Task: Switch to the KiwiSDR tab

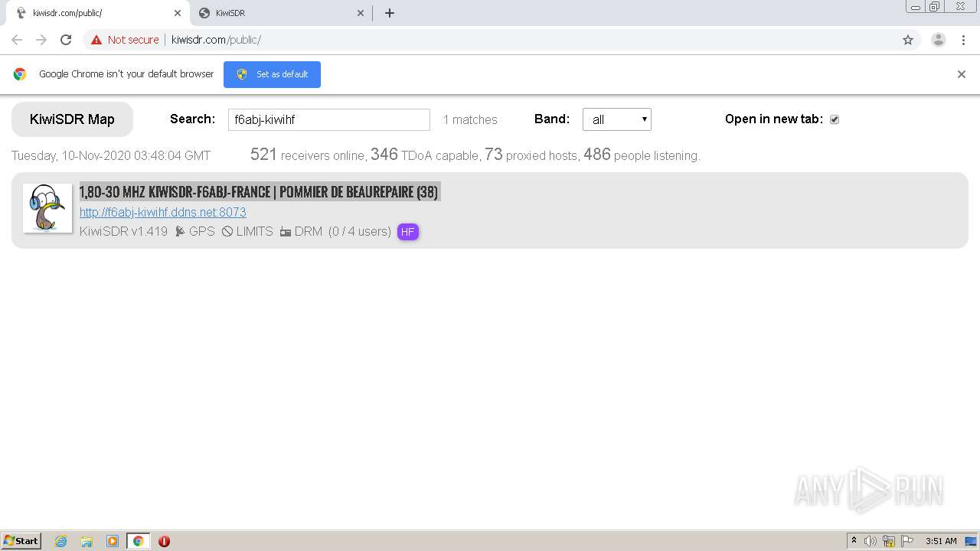Action: (280, 13)
